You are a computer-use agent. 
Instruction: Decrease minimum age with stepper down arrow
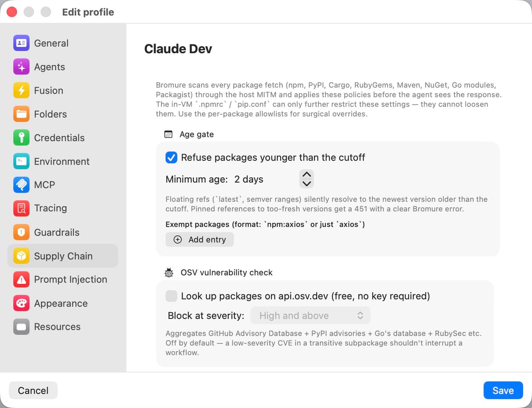click(307, 184)
